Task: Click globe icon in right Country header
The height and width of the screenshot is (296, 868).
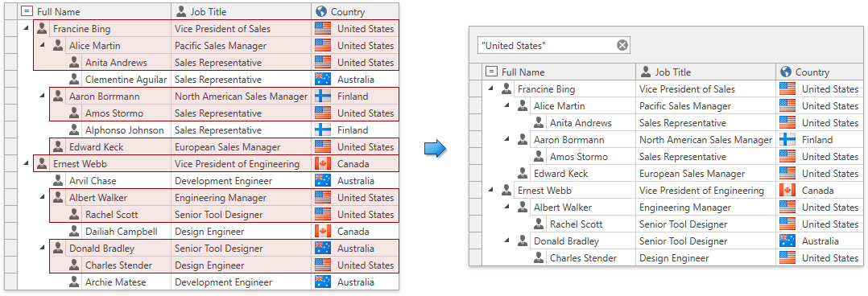Action: [x=786, y=72]
